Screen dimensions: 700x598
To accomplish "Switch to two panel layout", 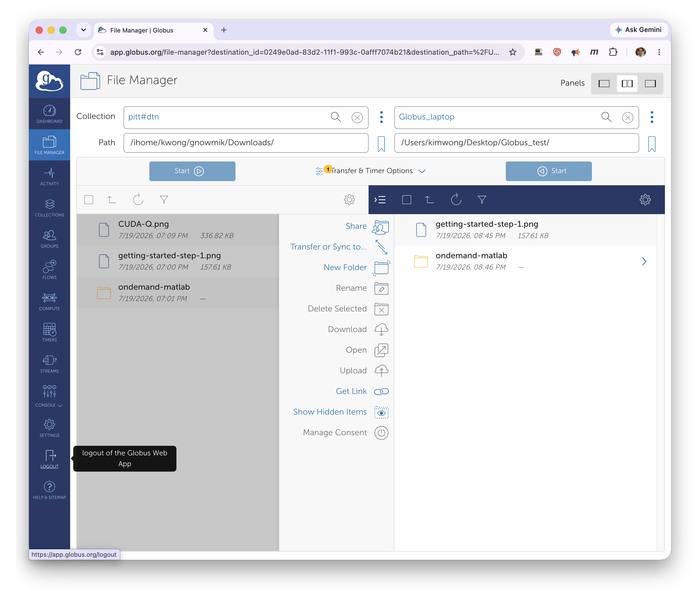I will (627, 83).
